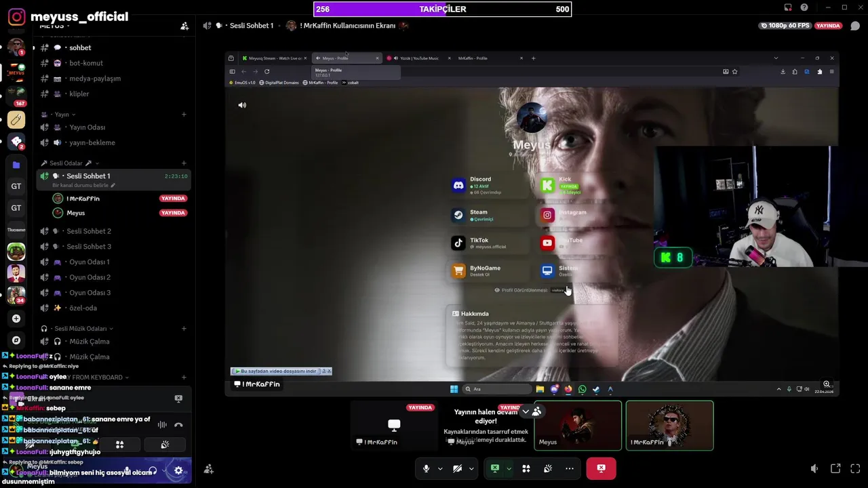868x488 pixels.
Task: Open the Discord link card on profile page
Action: click(490, 185)
